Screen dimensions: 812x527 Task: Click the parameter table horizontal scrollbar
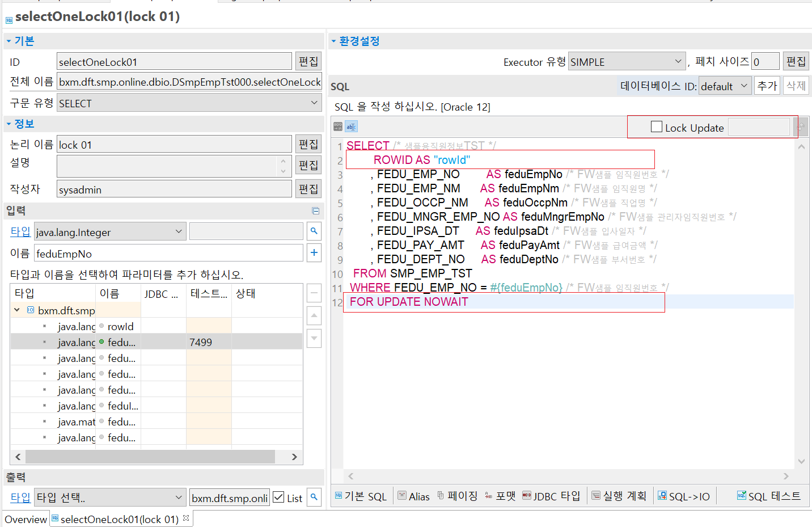pyautogui.click(x=150, y=457)
